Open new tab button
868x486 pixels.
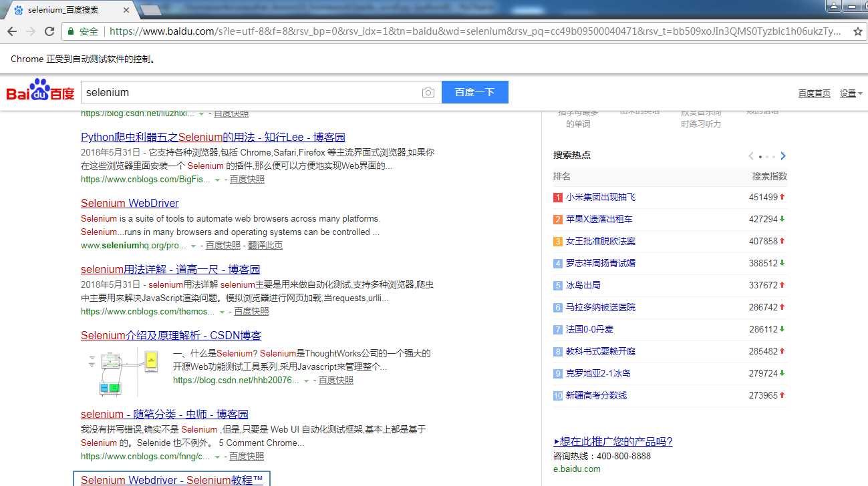[151, 10]
